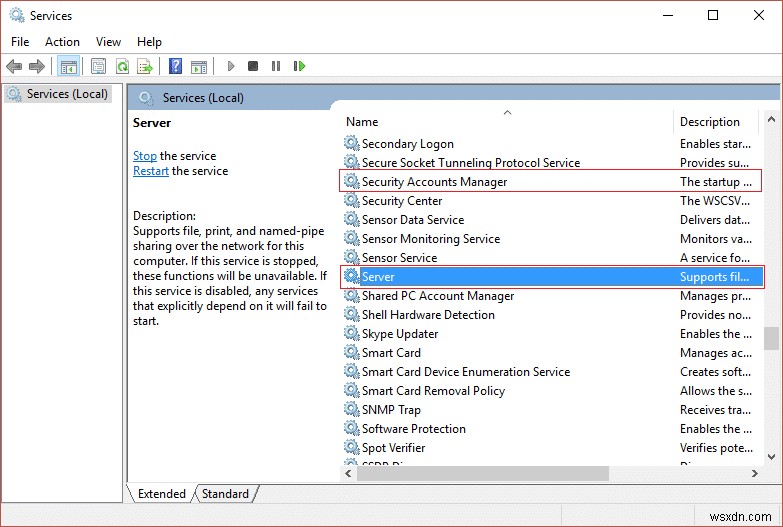Click the vertical scrollbar down arrow

point(771,457)
